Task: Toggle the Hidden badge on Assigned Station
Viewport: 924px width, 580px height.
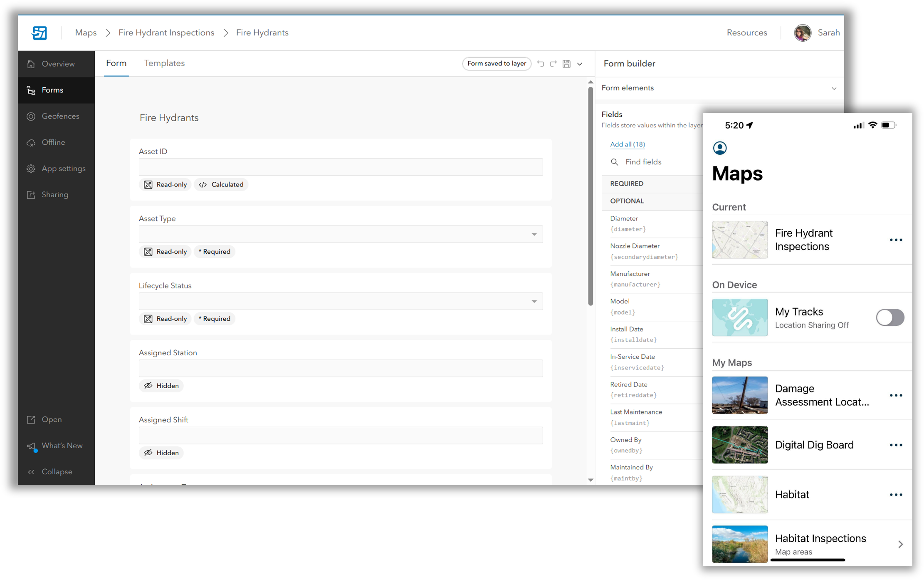Action: tap(161, 385)
